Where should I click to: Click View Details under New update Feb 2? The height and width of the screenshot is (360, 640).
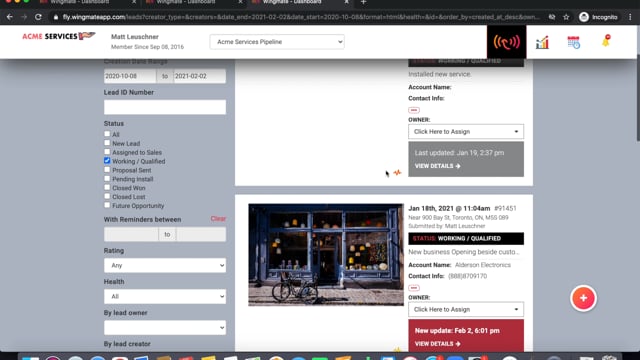tap(438, 344)
